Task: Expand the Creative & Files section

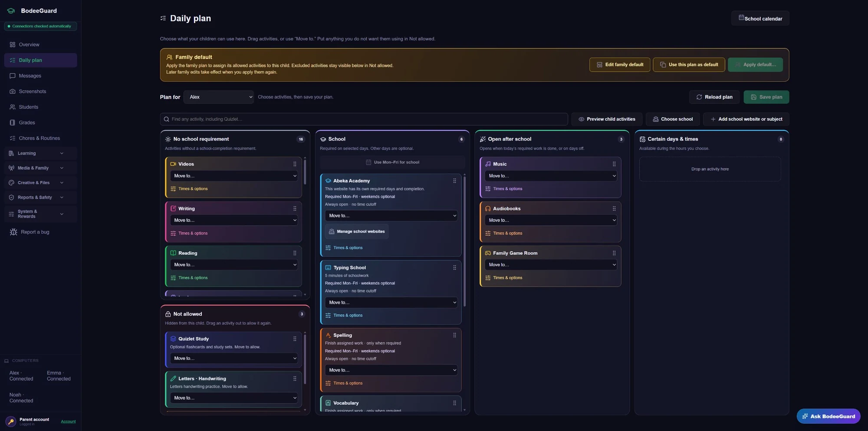Action: (40, 183)
